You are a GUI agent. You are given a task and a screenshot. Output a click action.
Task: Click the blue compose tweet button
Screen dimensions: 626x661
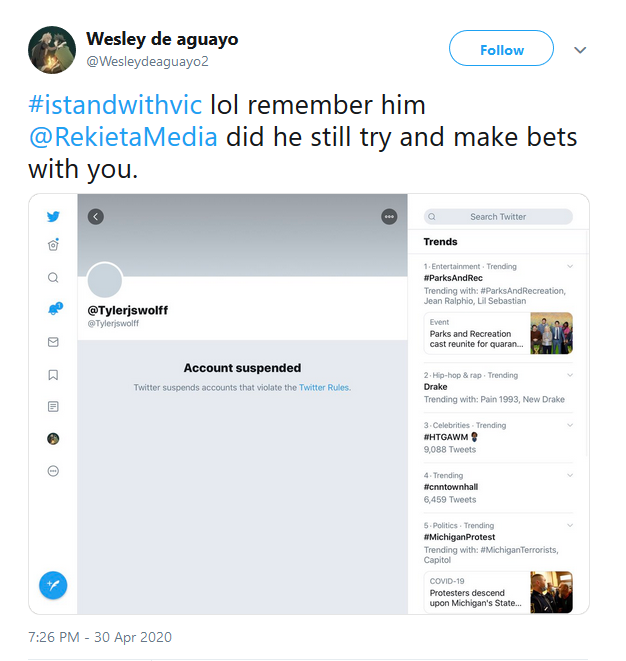[53, 585]
